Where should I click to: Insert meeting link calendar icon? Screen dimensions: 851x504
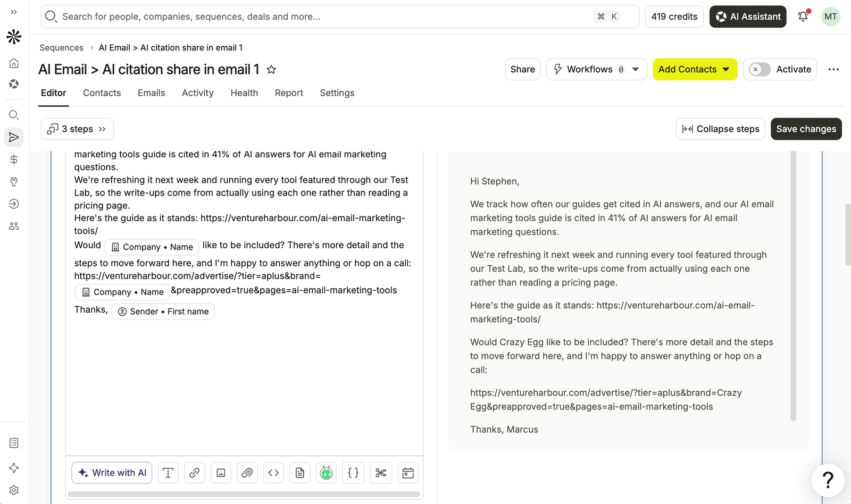click(408, 473)
